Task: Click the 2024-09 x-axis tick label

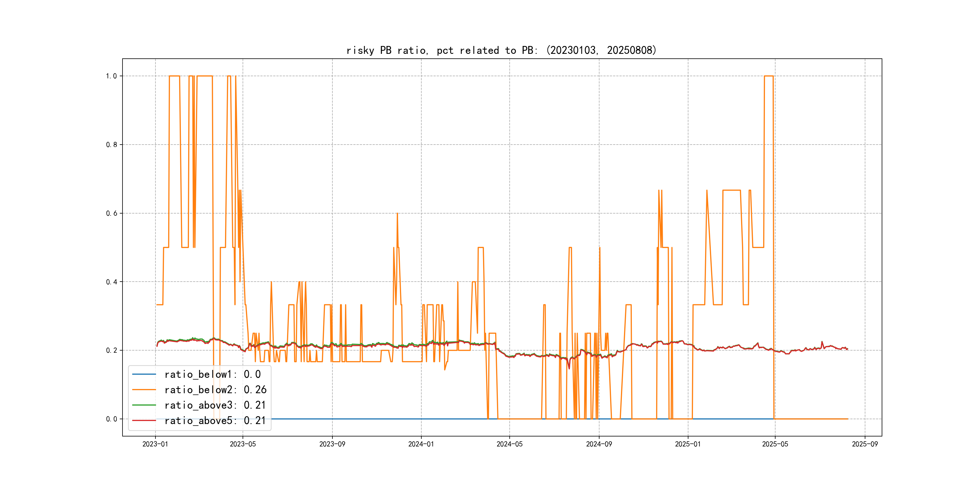Action: pos(599,444)
